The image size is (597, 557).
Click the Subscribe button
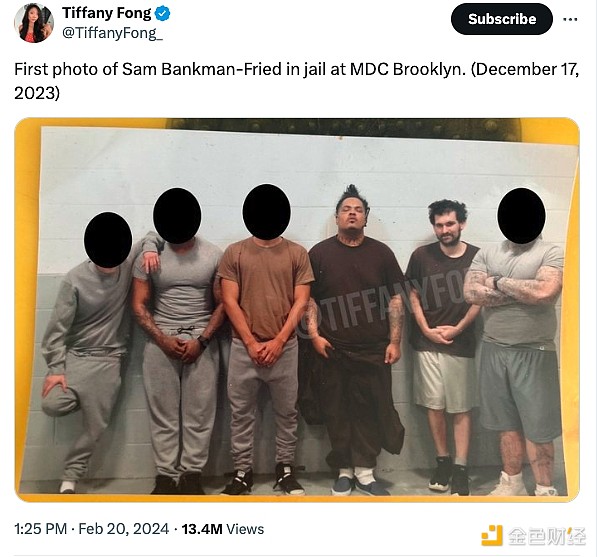coord(502,19)
